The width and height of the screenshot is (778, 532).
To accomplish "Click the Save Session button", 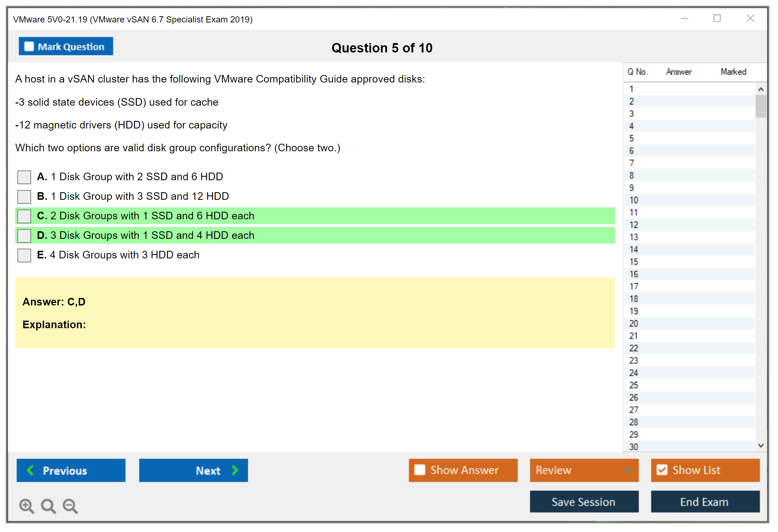I will point(584,502).
